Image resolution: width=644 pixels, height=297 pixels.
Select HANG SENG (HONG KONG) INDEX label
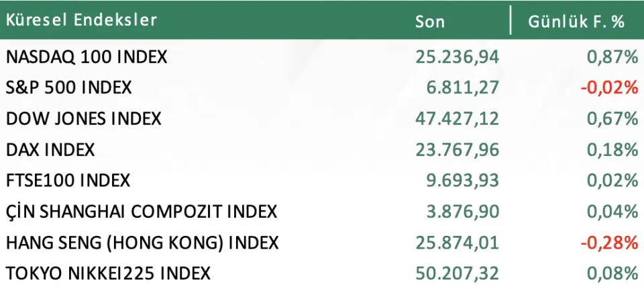tap(142, 243)
